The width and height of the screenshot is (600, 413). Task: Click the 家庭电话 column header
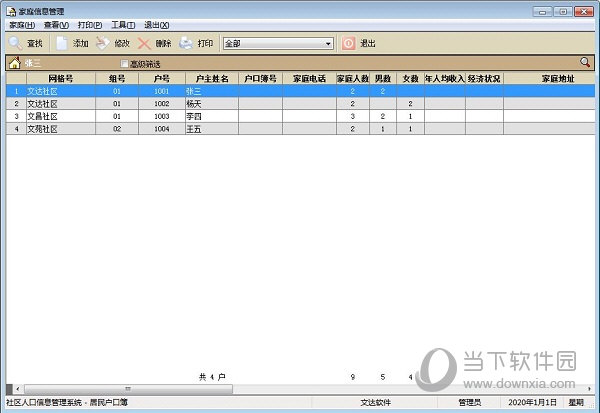coord(309,78)
